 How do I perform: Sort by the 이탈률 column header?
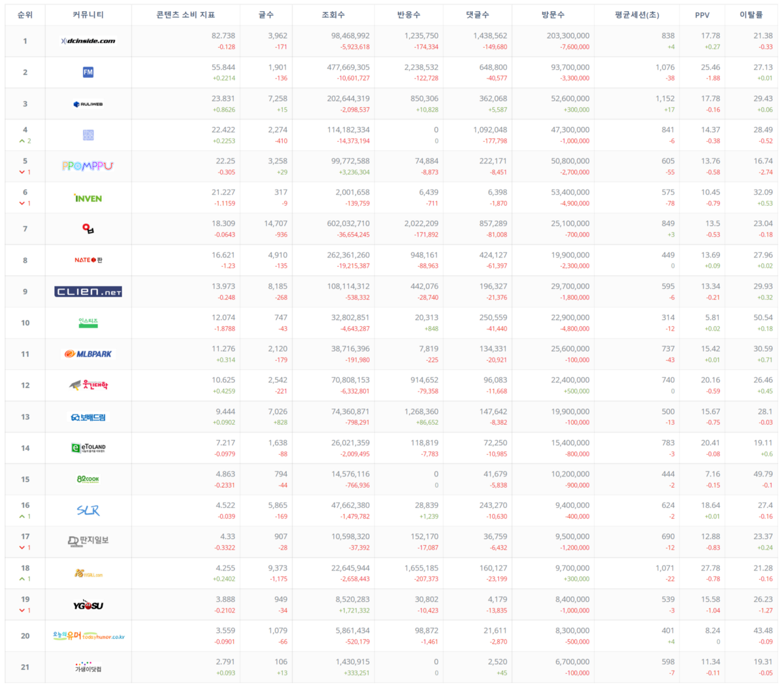(751, 14)
